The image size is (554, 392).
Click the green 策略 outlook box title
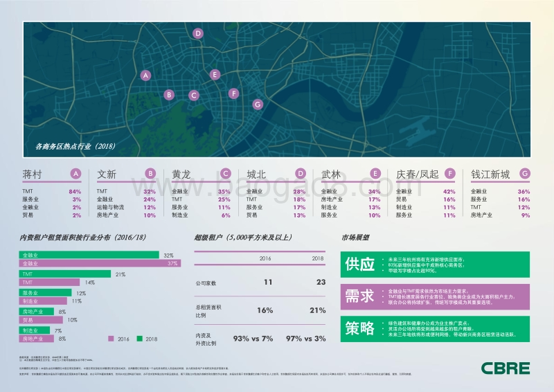[x=359, y=328]
